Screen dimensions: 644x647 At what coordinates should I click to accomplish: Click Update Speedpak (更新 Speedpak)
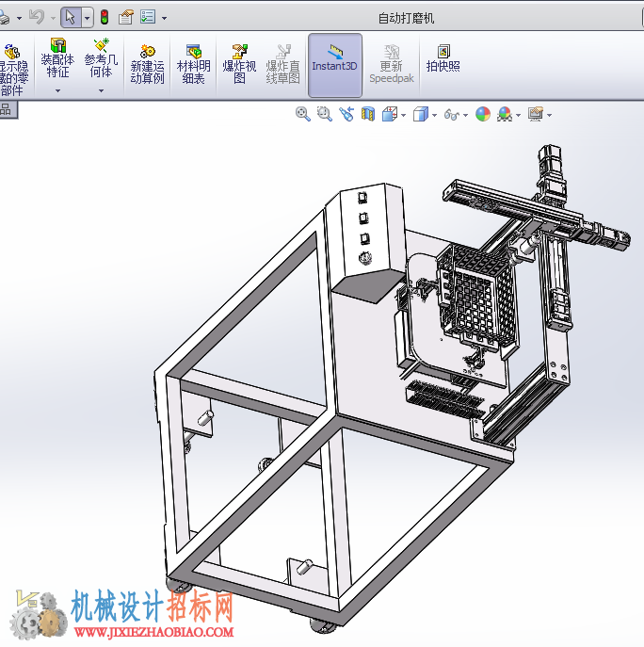[392, 64]
